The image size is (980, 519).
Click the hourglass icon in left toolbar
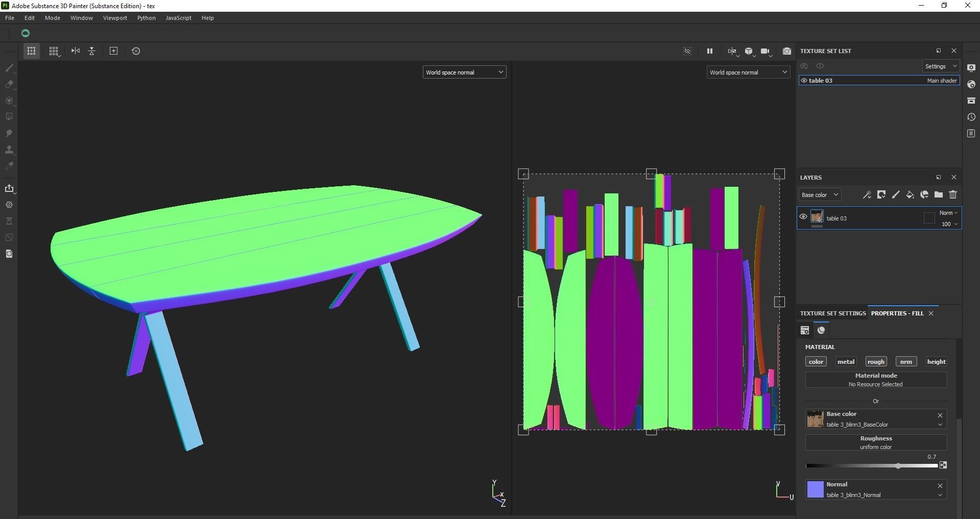point(9,221)
